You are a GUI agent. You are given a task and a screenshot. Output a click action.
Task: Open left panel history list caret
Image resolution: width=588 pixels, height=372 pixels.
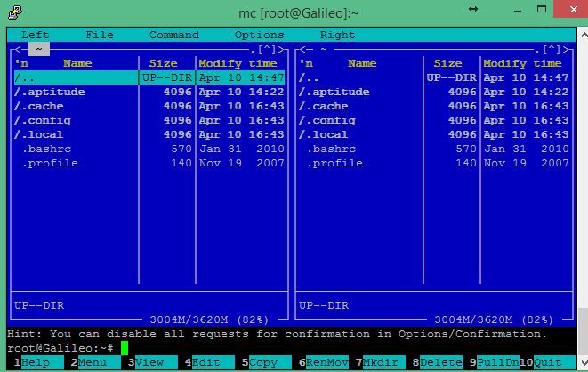coord(267,49)
